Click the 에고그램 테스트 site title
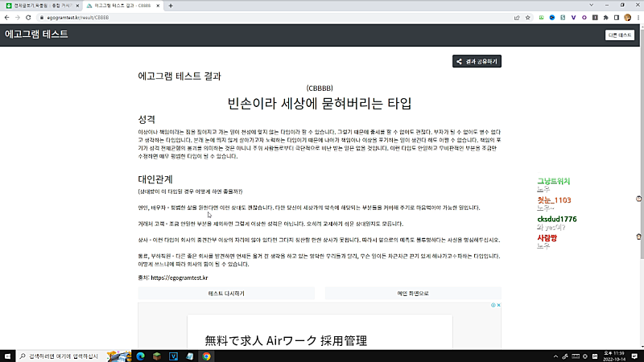The height and width of the screenshot is (362, 644). coord(35,35)
